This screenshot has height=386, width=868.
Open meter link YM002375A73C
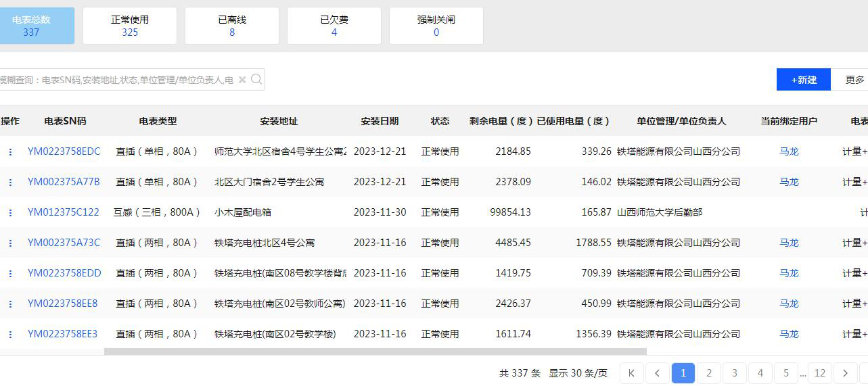tap(64, 243)
